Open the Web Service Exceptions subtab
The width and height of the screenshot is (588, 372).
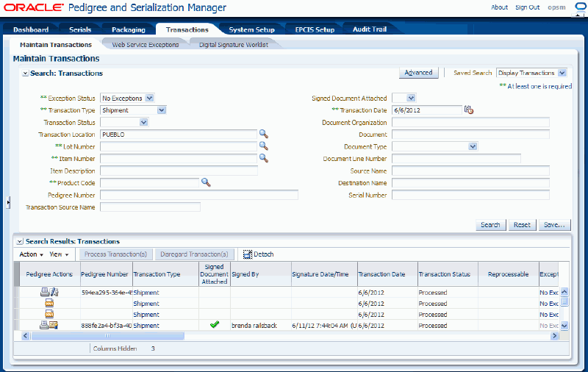(x=145, y=45)
